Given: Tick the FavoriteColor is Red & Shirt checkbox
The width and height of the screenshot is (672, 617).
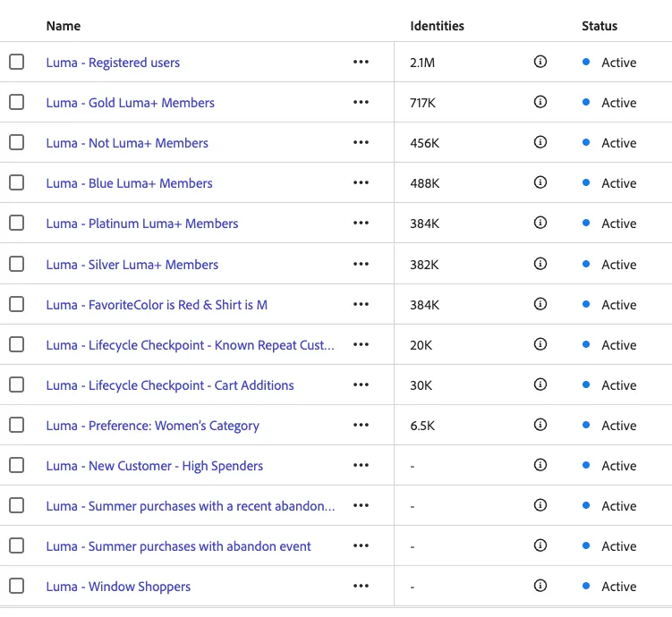Looking at the screenshot, I should tap(17, 304).
